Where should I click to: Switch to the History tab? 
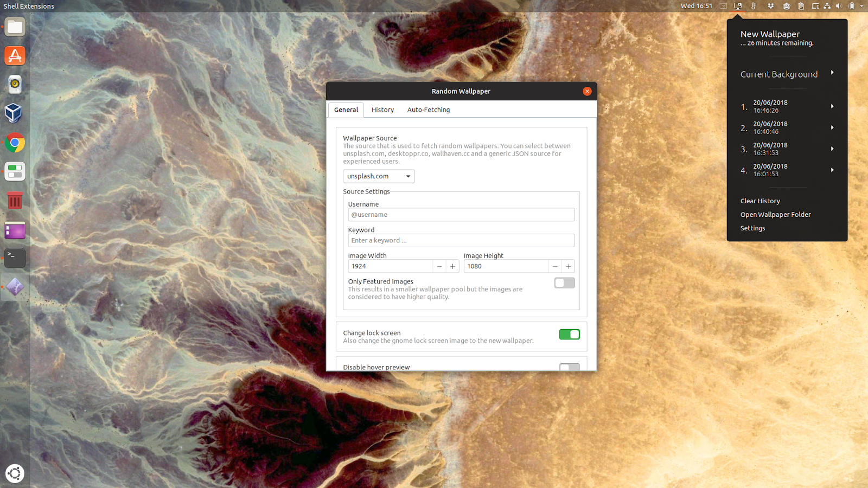pos(382,110)
